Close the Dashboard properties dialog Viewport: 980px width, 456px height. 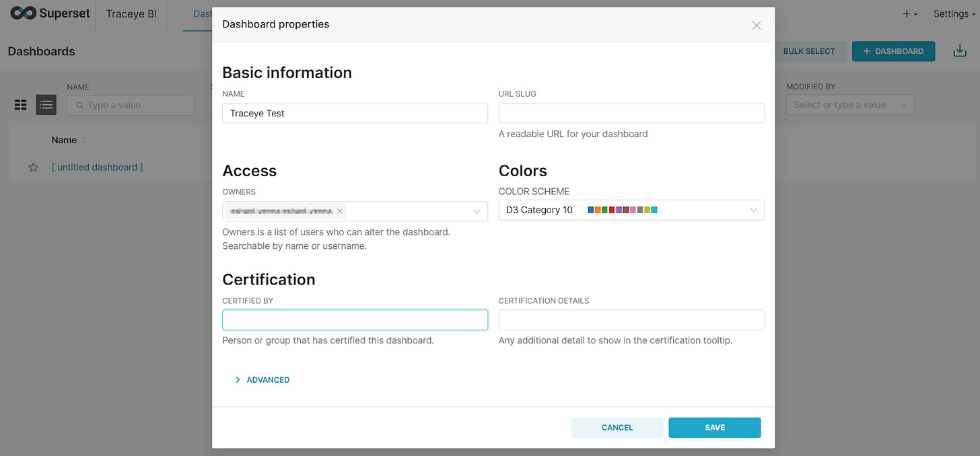(756, 26)
